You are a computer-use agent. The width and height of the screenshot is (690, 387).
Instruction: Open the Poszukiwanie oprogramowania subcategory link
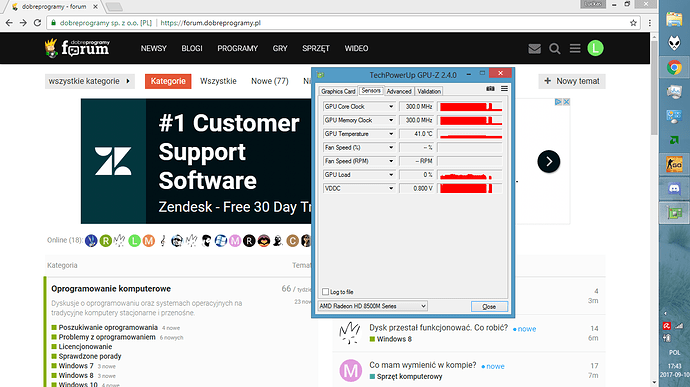pyautogui.click(x=108, y=328)
